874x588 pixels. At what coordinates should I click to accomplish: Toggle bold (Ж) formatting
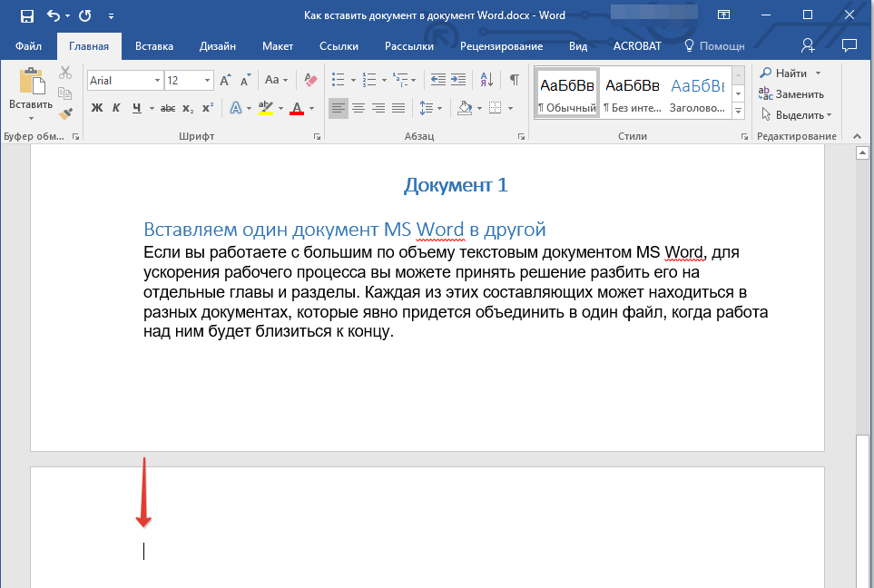point(97,108)
